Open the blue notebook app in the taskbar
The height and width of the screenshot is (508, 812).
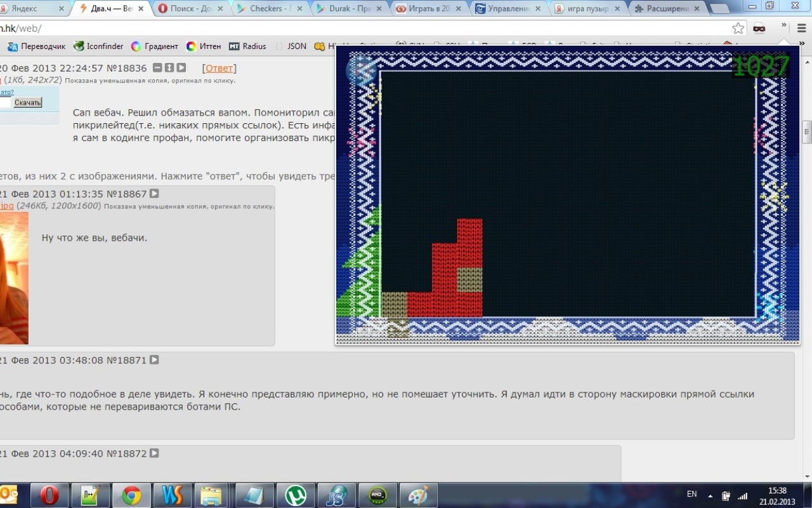(x=254, y=495)
